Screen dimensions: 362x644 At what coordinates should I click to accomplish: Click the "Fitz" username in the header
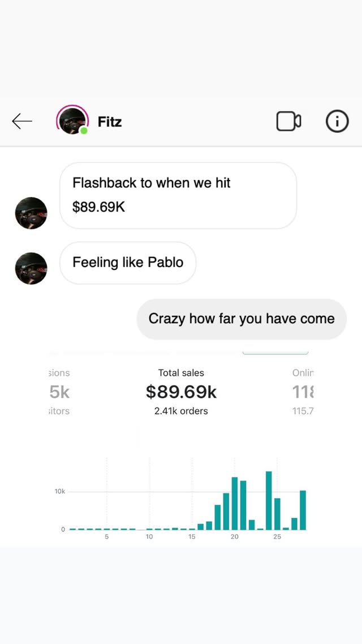(x=110, y=122)
